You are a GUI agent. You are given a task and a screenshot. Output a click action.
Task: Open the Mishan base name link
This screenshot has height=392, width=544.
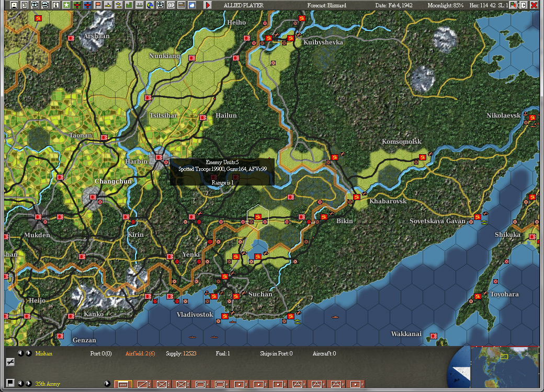pyautogui.click(x=44, y=353)
